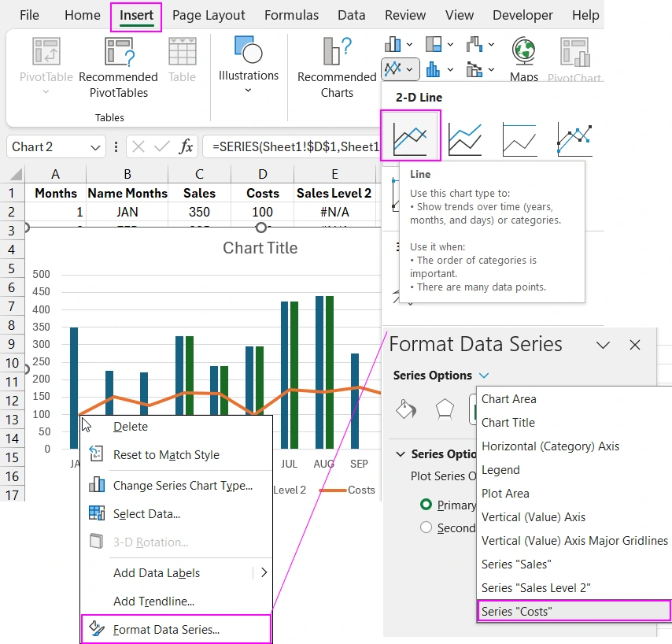Select Series "Costs" in the element list
Image resolution: width=672 pixels, height=644 pixels.
coord(573,611)
